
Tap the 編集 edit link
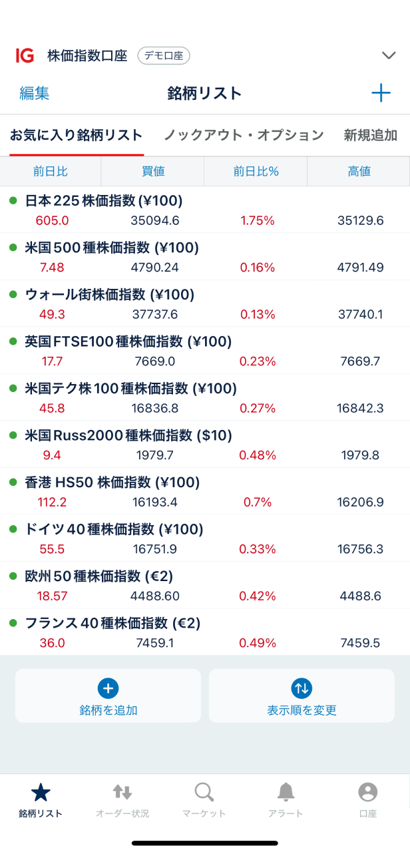pyautogui.click(x=35, y=93)
